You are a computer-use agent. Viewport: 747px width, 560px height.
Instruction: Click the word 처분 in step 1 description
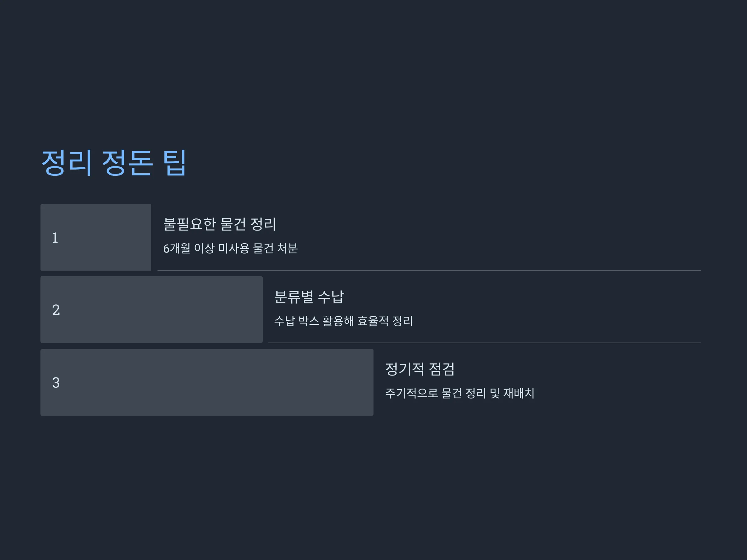tap(287, 248)
